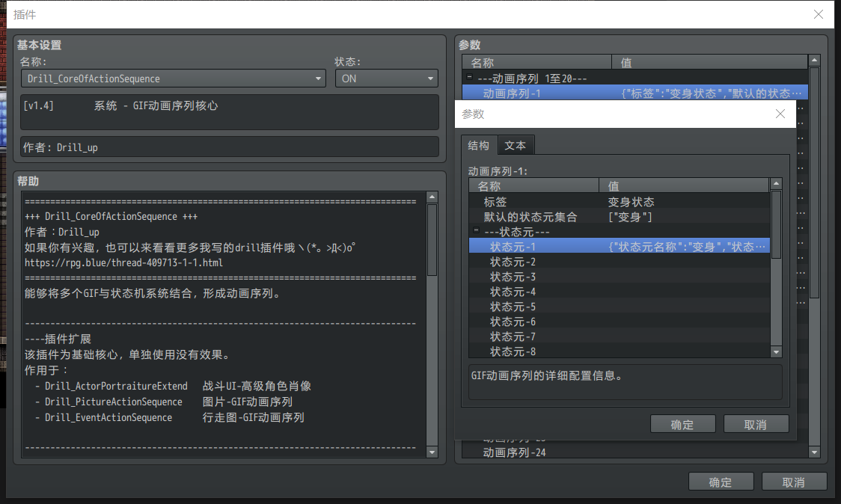The width and height of the screenshot is (841, 504).
Task: Click the scroll-up arrow of the 状态元 list
Action: tap(776, 184)
